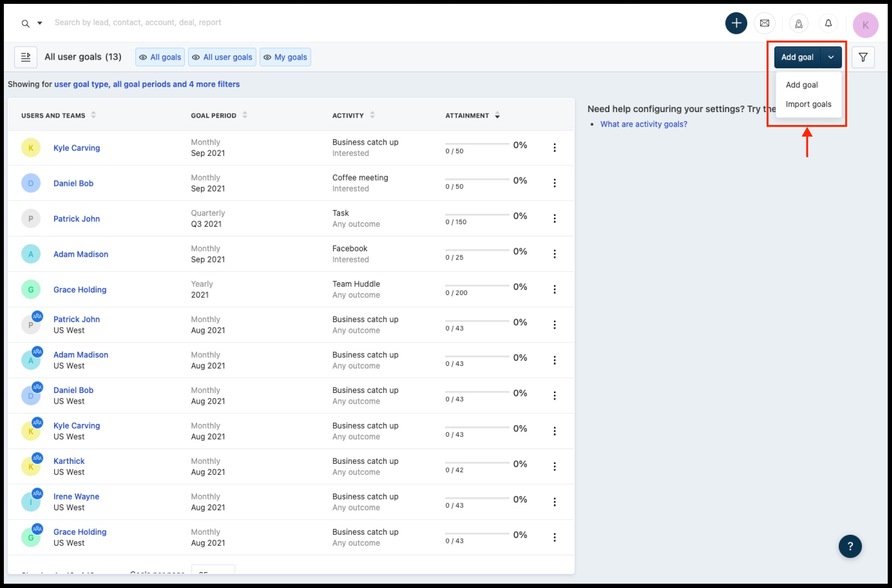Open the search type dropdown arrow
Screen dimensions: 892x588
click(40, 23)
